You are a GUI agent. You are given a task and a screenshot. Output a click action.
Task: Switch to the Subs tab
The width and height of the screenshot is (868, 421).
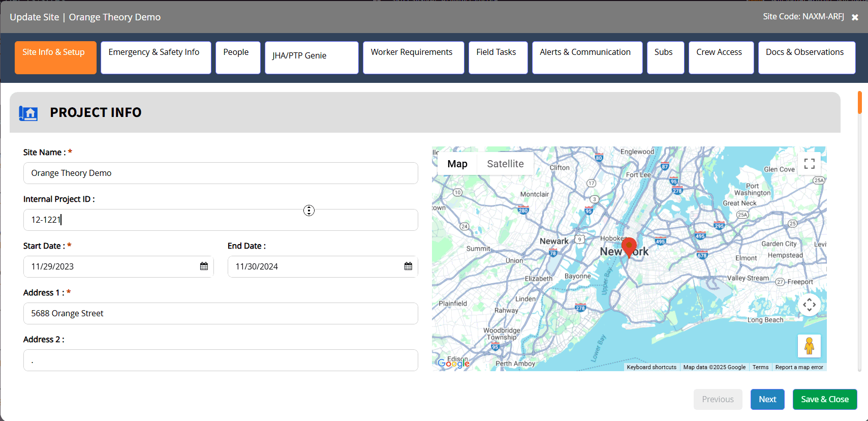(666, 57)
